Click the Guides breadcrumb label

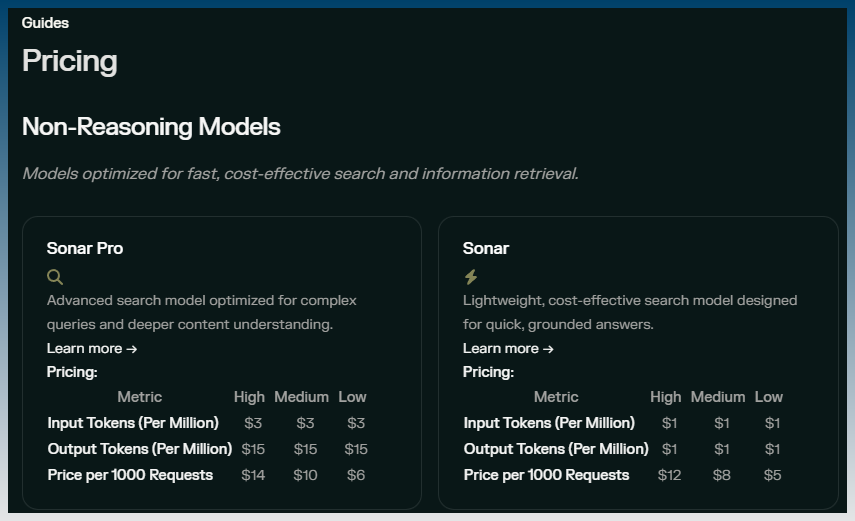click(x=45, y=23)
